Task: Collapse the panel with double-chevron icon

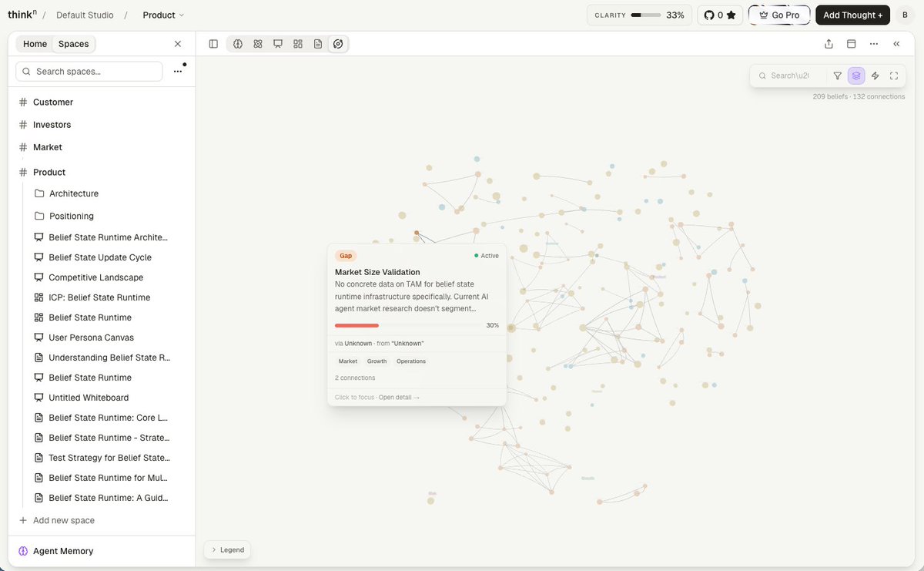Action: 896,44
